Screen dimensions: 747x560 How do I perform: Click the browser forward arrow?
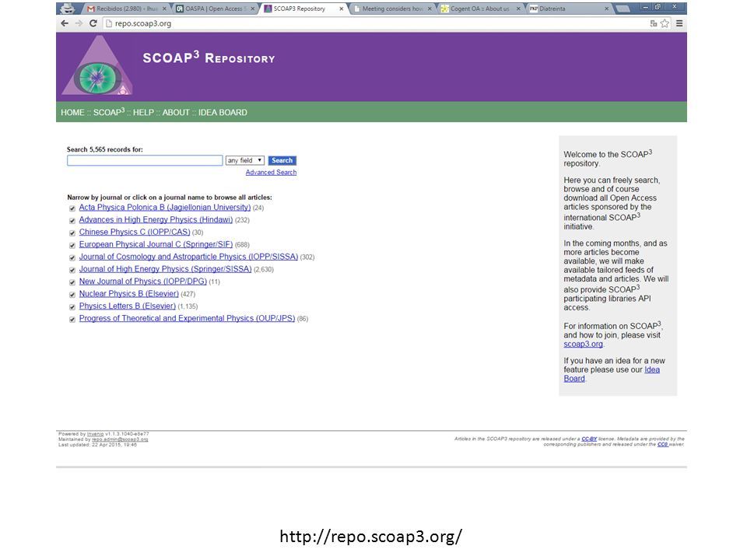pyautogui.click(x=79, y=23)
